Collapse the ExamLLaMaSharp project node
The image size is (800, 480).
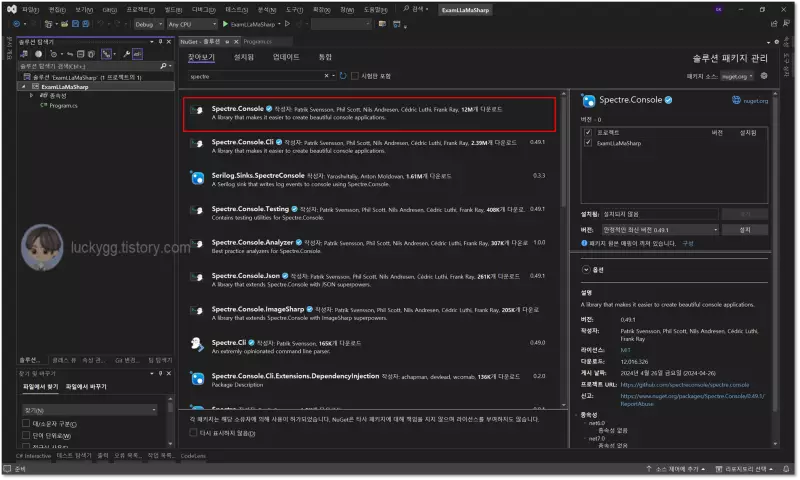[x=23, y=87]
